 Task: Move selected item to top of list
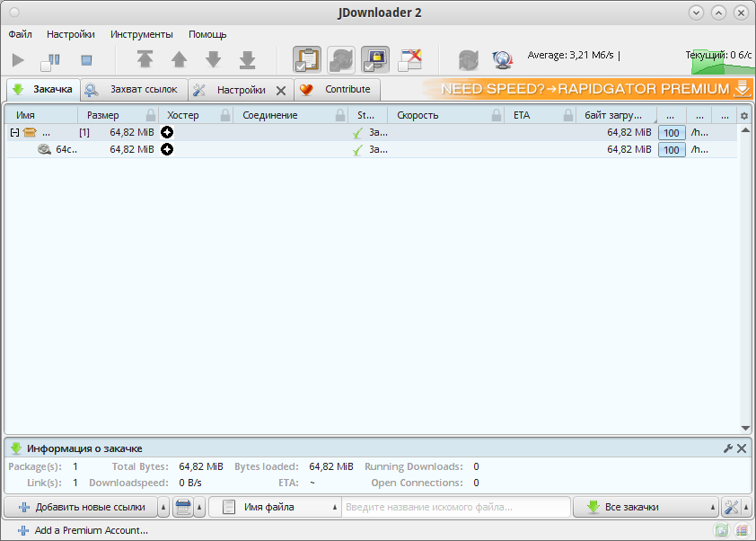pos(145,59)
